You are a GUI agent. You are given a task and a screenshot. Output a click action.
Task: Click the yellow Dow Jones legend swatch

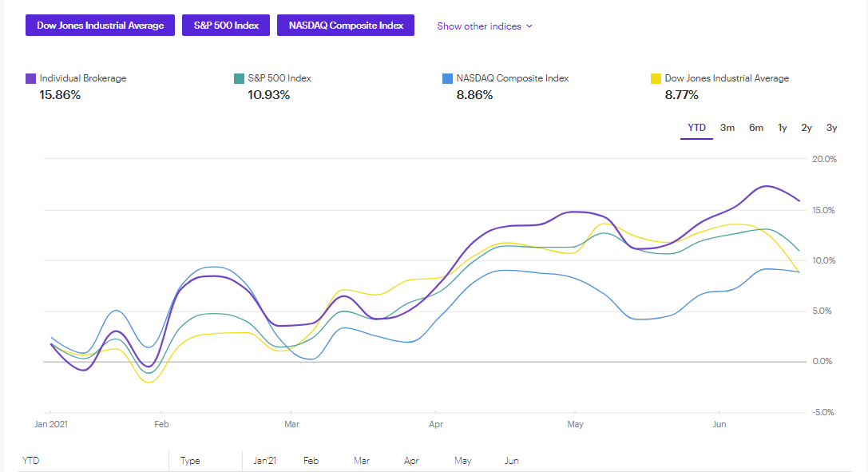[x=656, y=78]
